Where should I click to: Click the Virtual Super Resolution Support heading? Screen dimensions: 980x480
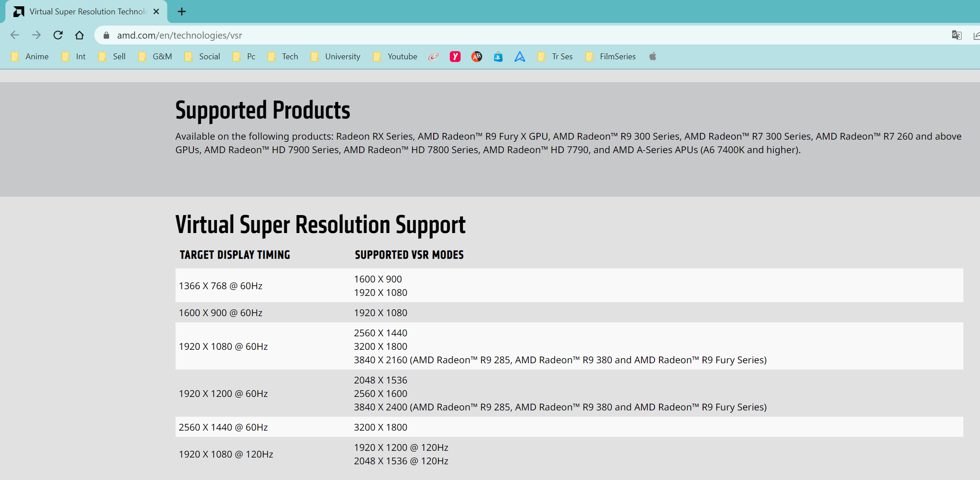(321, 225)
